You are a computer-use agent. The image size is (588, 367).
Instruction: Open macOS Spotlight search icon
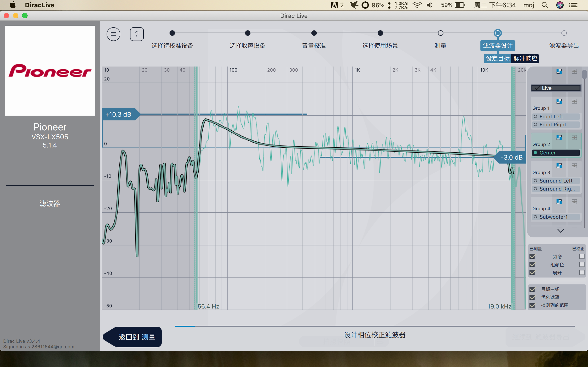(545, 5)
